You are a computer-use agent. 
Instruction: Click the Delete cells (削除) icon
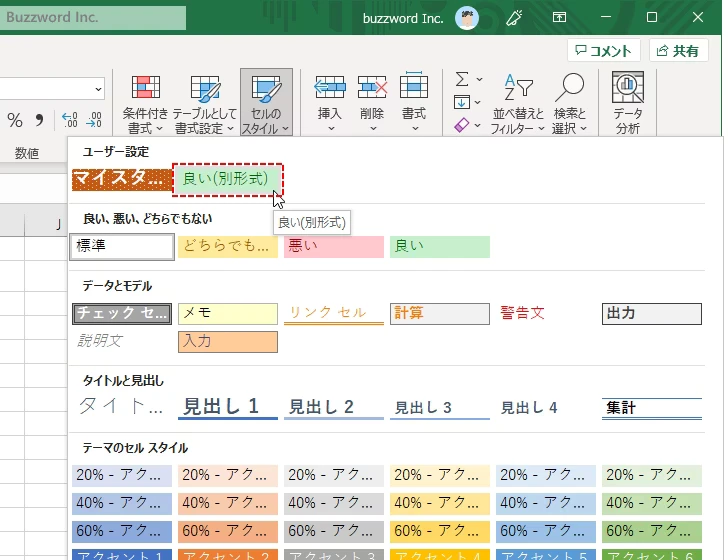point(372,88)
